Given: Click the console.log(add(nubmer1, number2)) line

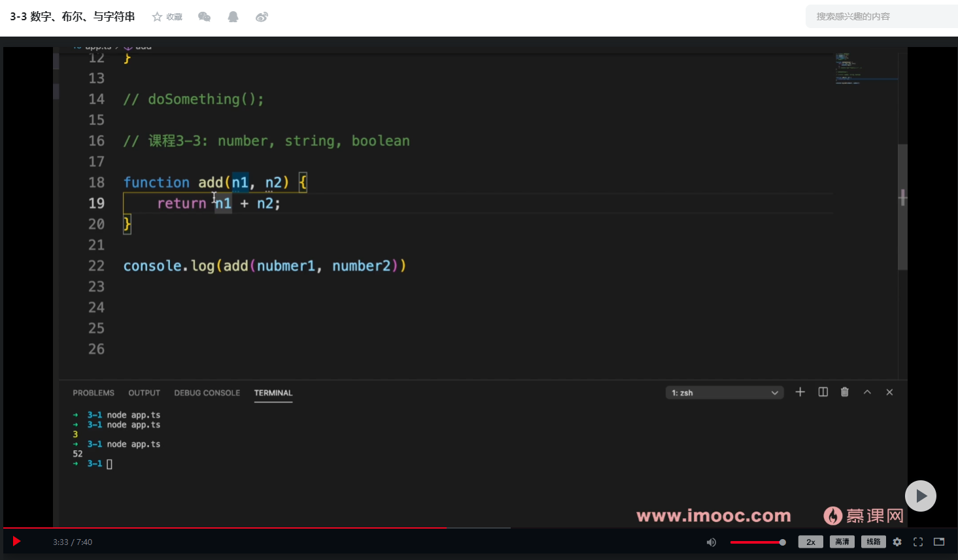Looking at the screenshot, I should click(x=265, y=266).
